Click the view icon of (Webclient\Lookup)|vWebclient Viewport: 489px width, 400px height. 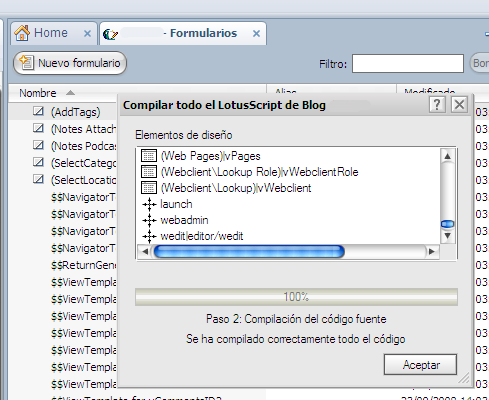149,188
